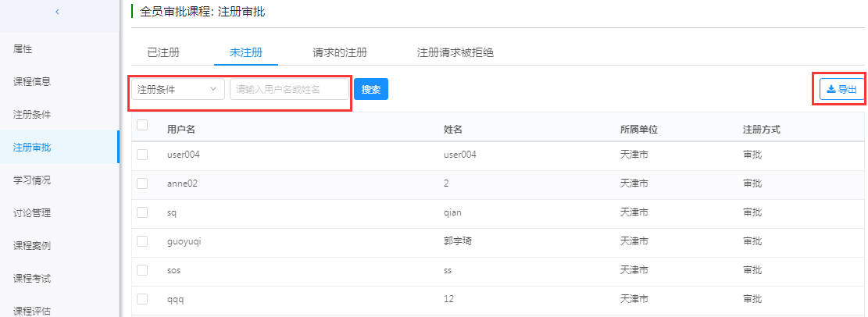Tick the checkbox for anne02 row
The height and width of the screenshot is (317, 868).
pos(142,183)
